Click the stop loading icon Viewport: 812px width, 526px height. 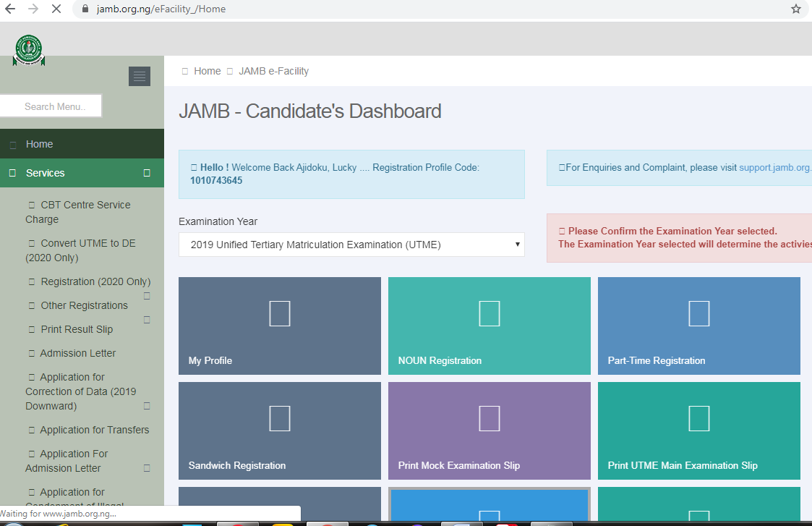(x=56, y=9)
